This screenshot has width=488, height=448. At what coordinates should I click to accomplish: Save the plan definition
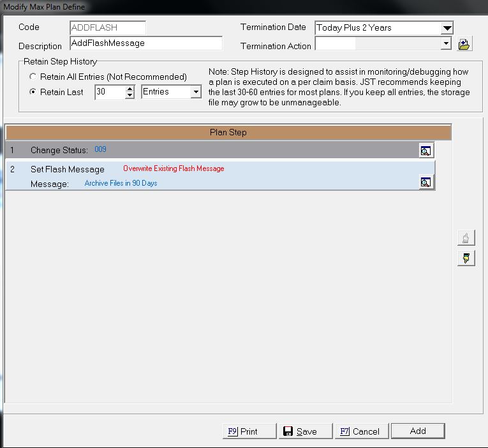point(306,431)
